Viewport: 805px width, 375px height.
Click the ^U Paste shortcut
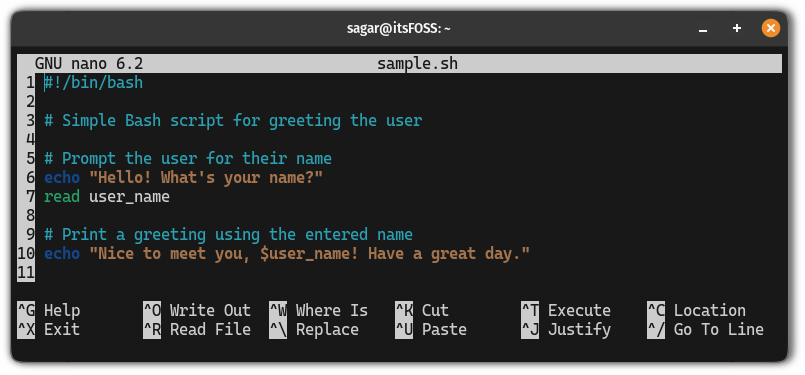coord(431,329)
